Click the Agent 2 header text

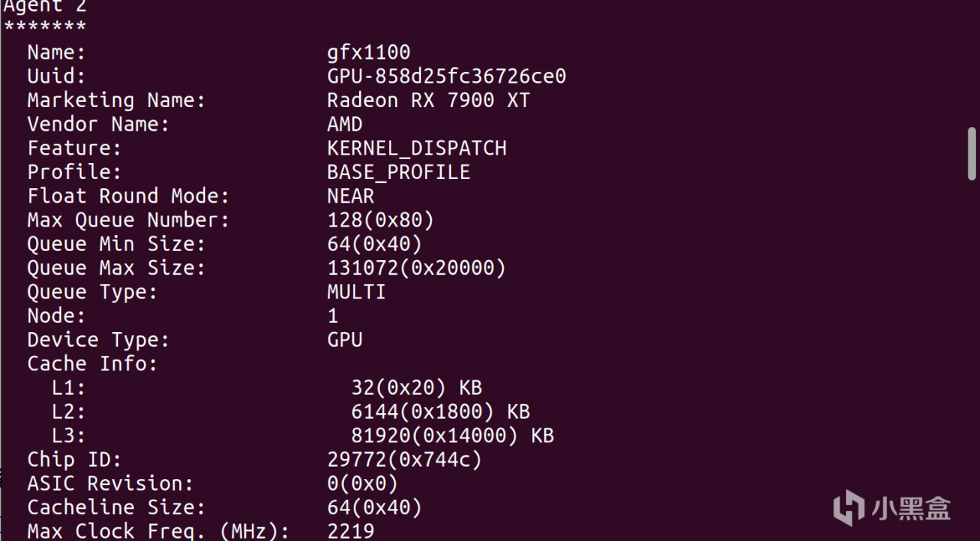point(44,6)
